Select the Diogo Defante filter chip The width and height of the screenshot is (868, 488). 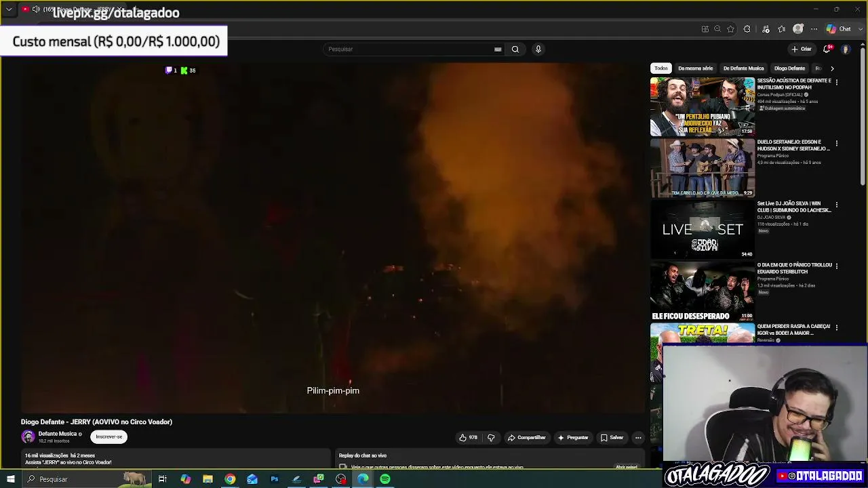click(789, 68)
